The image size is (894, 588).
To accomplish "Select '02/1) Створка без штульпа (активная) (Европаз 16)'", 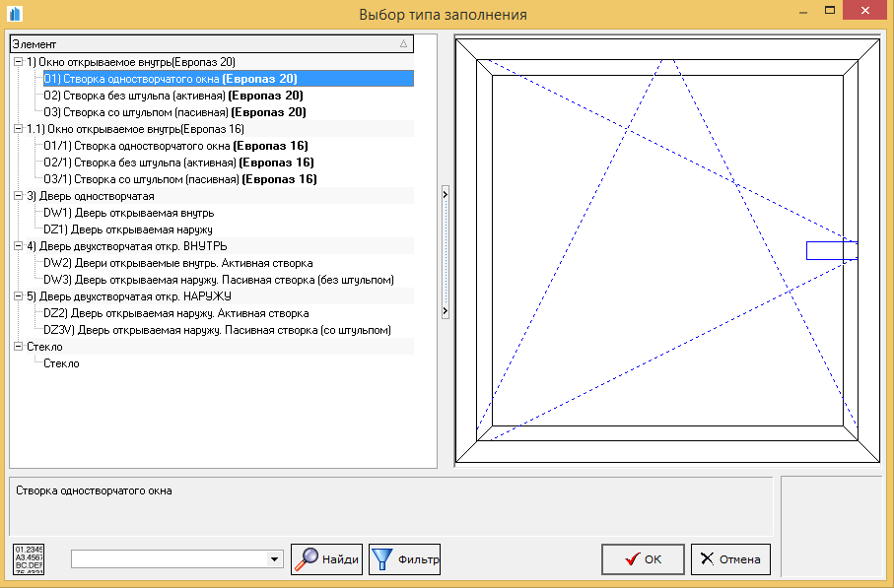I will 178,163.
